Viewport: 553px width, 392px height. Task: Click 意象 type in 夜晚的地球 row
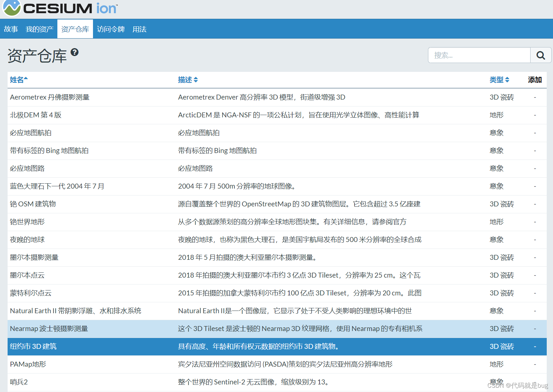497,240
